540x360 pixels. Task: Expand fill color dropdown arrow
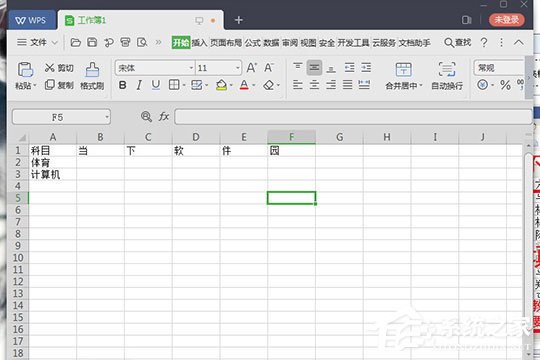click(x=231, y=85)
